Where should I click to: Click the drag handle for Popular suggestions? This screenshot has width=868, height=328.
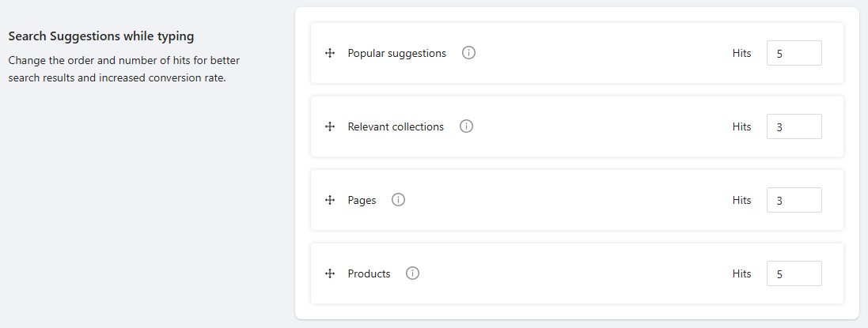pyautogui.click(x=330, y=54)
